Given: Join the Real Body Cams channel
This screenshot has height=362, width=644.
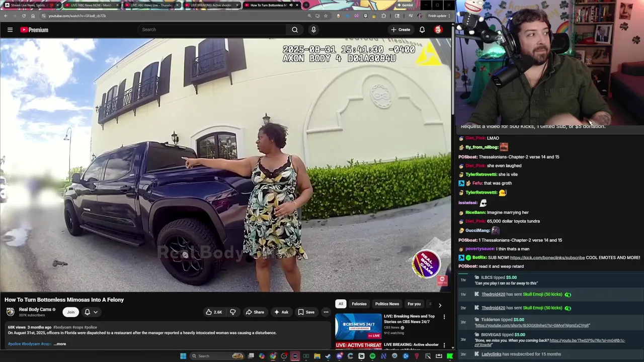Looking at the screenshot, I should pyautogui.click(x=71, y=312).
